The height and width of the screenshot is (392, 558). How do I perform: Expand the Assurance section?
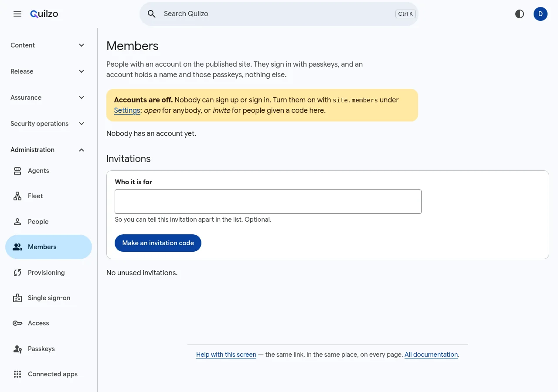tap(48, 98)
